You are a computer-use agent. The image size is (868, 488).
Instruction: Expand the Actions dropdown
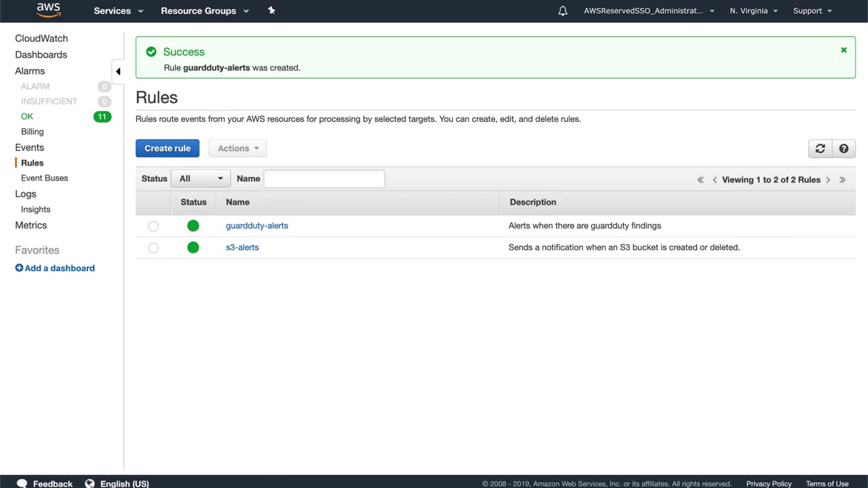(x=238, y=148)
